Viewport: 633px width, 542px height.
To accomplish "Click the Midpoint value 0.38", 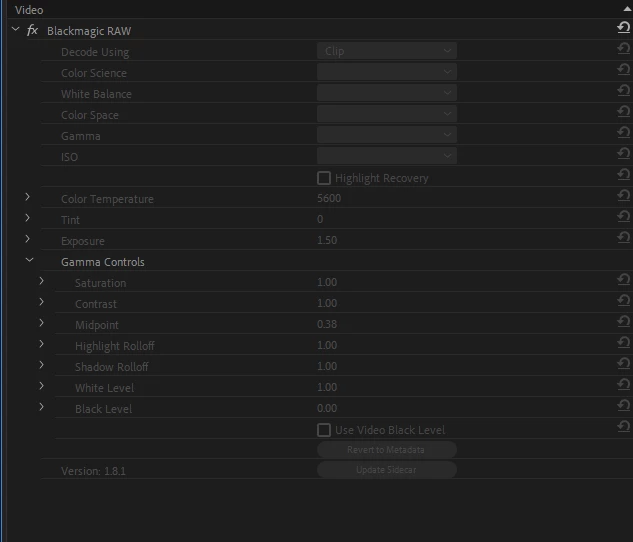I will tap(327, 324).
